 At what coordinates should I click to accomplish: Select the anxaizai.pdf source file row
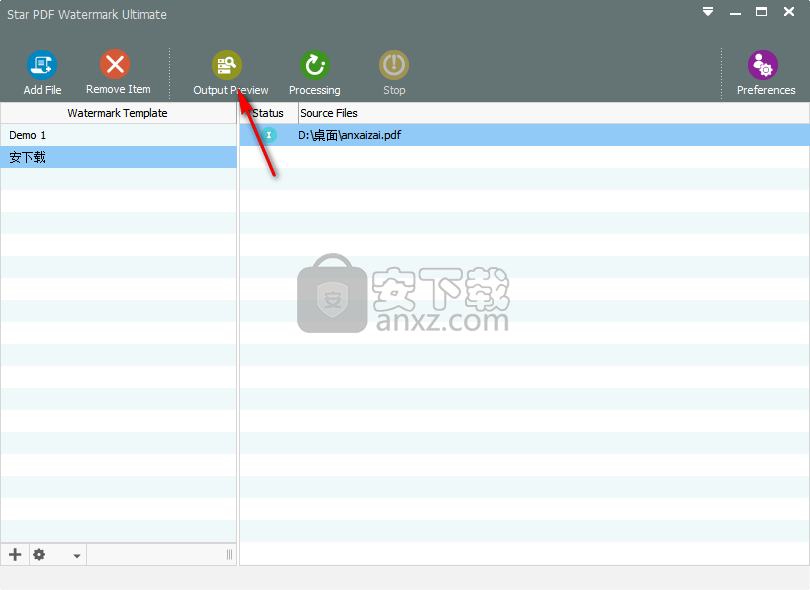(x=524, y=135)
